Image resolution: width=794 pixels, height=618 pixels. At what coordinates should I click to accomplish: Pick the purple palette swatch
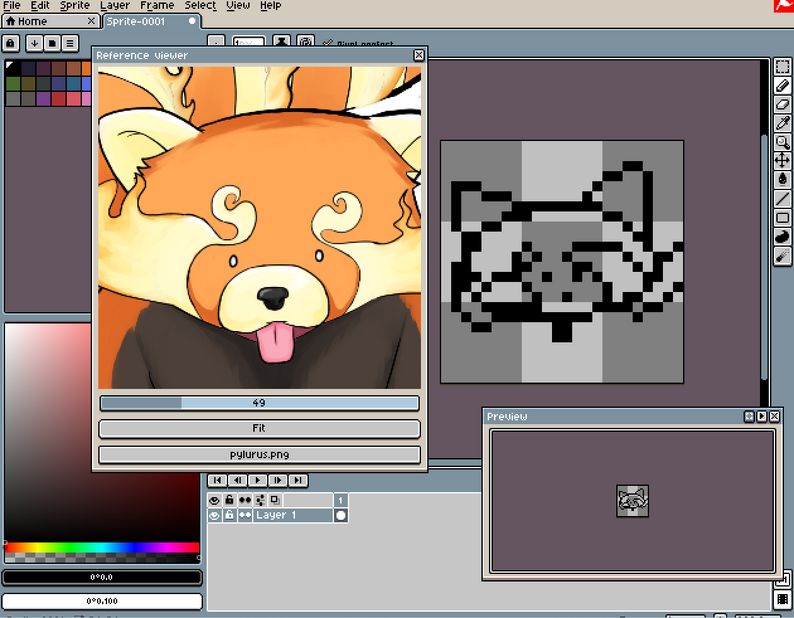44,99
